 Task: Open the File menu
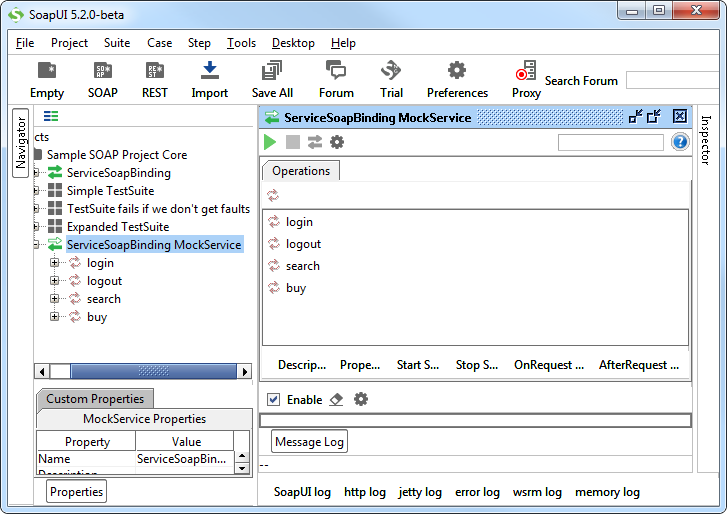(x=25, y=43)
